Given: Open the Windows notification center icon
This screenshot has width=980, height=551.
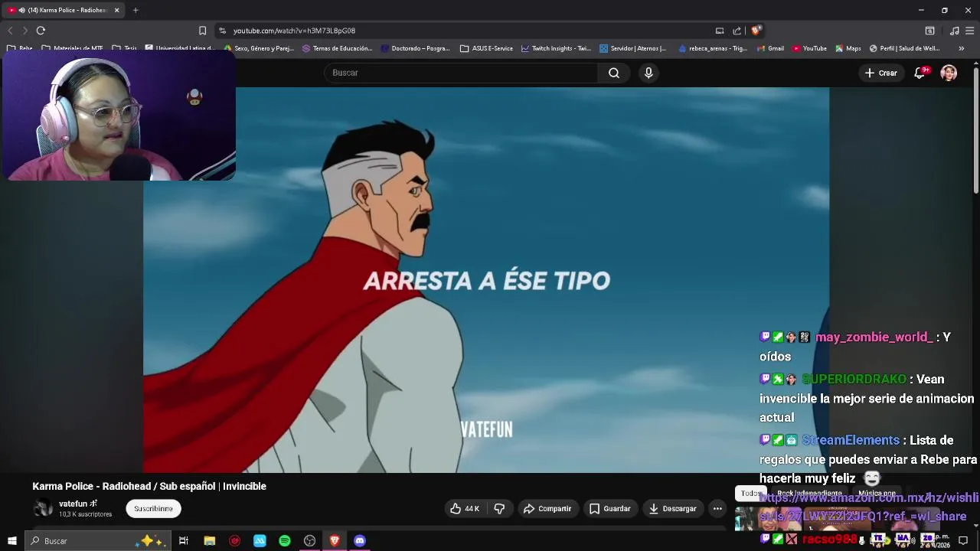Looking at the screenshot, I should pos(963,541).
